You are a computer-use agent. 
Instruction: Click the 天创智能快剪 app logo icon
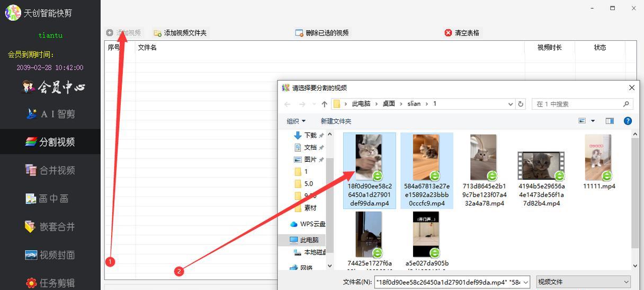pos(13,13)
